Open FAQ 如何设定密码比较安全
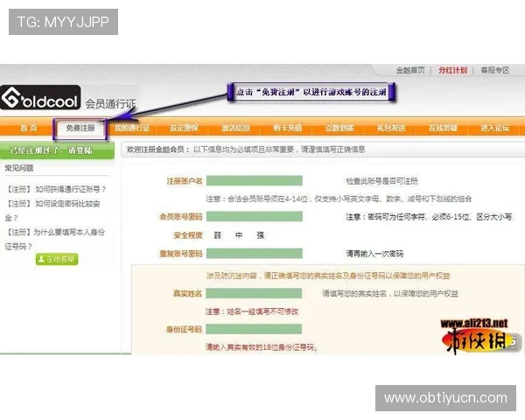This screenshot has width=525, height=420. pos(52,211)
